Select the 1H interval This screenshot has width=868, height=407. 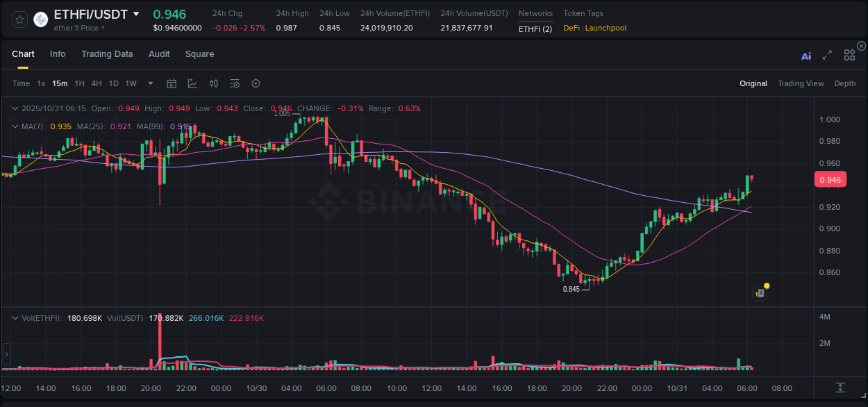[79, 83]
